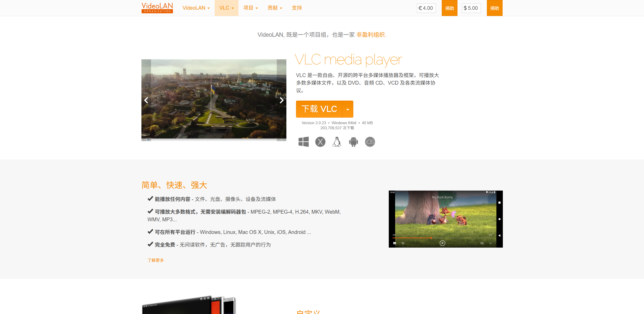Viewport: 644px width, 314px height.
Task: Click the Big Buck Bunny screenshot thumbnail
Action: tap(446, 219)
